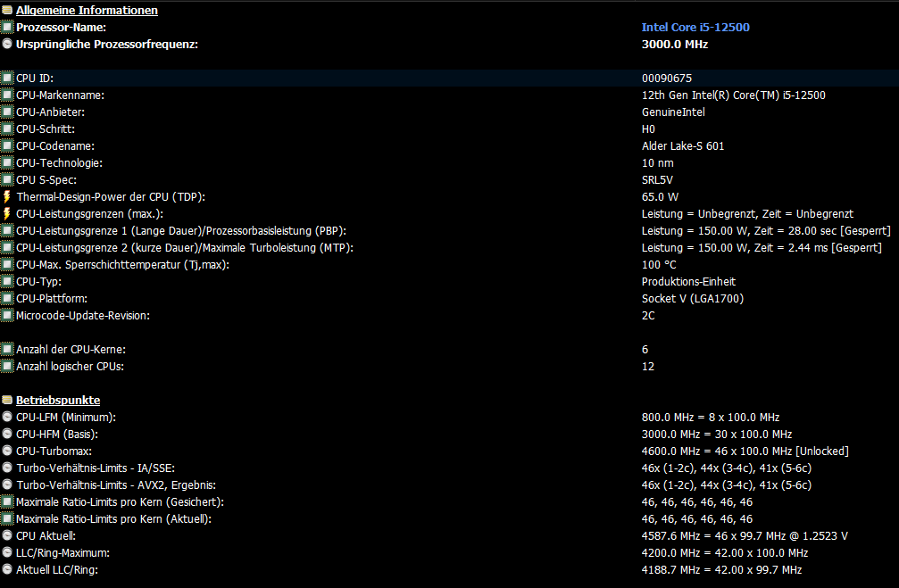
Task: Click the chip icon beside Ratio-Limits pro Kern (Aktuell)
Action: pyautogui.click(x=7, y=518)
